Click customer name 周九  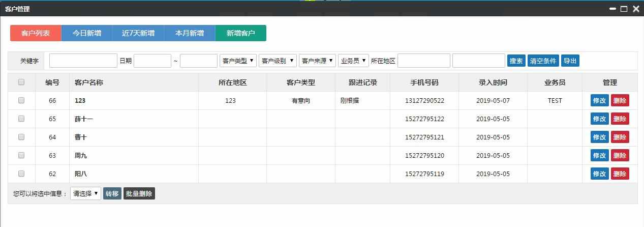[x=81, y=156]
